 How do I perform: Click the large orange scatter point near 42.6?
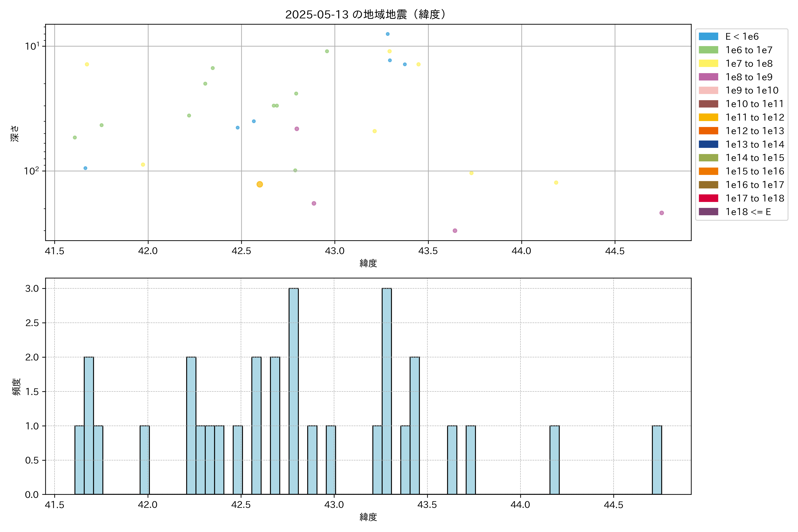(x=260, y=184)
